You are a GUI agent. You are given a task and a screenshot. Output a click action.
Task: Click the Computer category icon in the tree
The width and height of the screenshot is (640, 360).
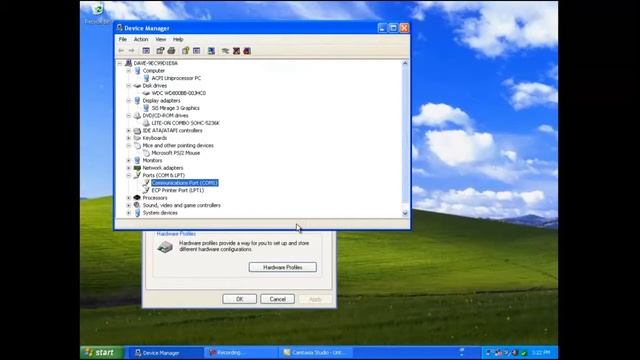pos(138,71)
